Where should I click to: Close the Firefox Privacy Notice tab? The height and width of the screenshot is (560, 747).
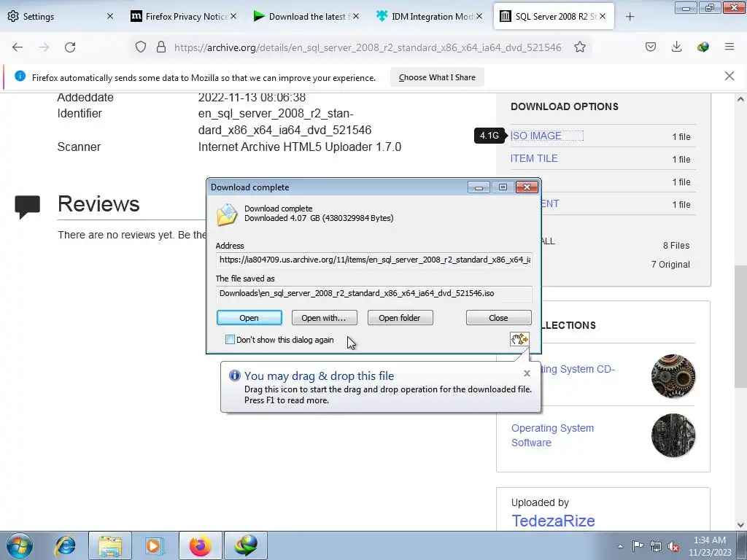233,16
